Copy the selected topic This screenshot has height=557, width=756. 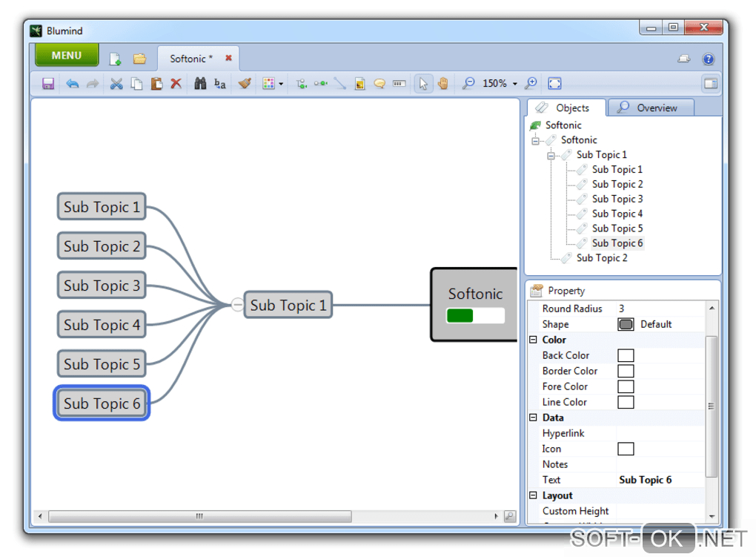click(137, 84)
